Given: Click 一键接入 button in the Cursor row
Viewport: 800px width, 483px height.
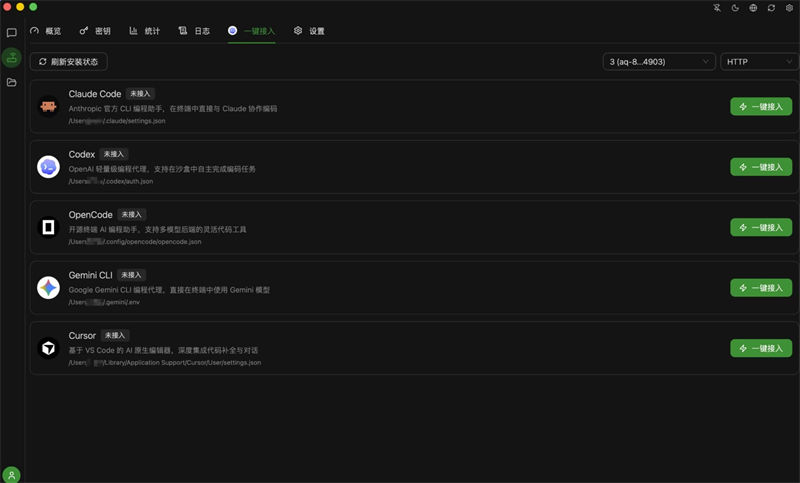Looking at the screenshot, I should (x=760, y=348).
